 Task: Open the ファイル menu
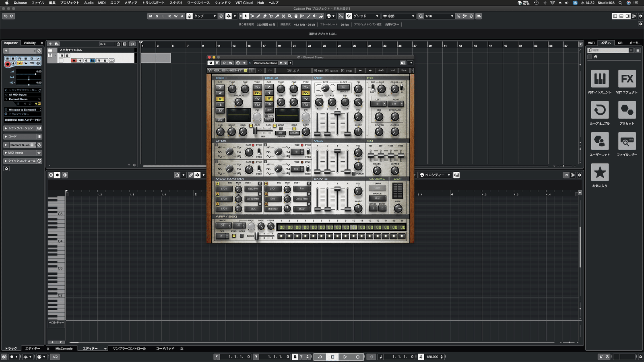coord(38,3)
